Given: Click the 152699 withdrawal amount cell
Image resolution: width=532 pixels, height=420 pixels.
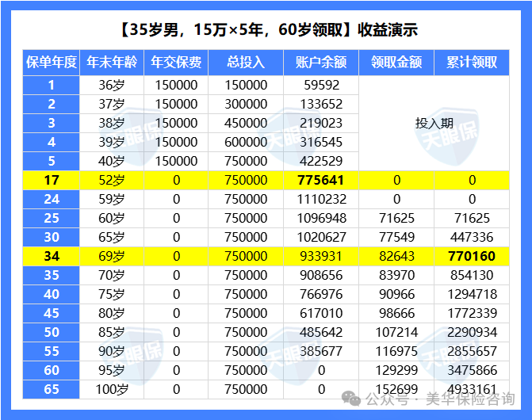Looking at the screenshot, I should pos(396,389).
